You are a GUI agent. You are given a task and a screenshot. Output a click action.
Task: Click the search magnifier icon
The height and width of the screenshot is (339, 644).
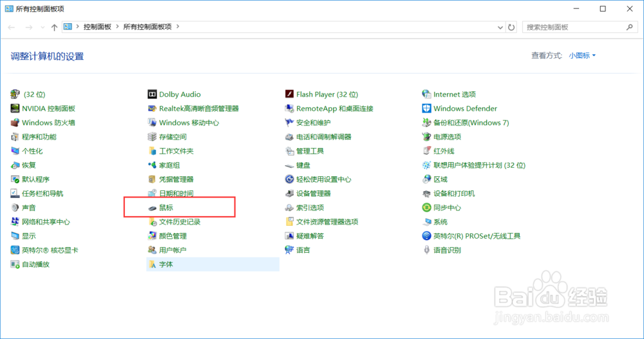pyautogui.click(x=630, y=27)
